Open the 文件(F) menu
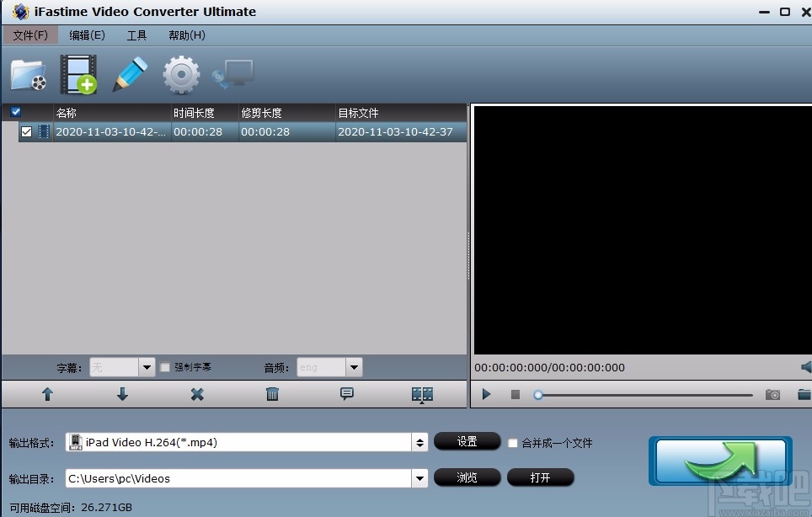 pyautogui.click(x=30, y=35)
